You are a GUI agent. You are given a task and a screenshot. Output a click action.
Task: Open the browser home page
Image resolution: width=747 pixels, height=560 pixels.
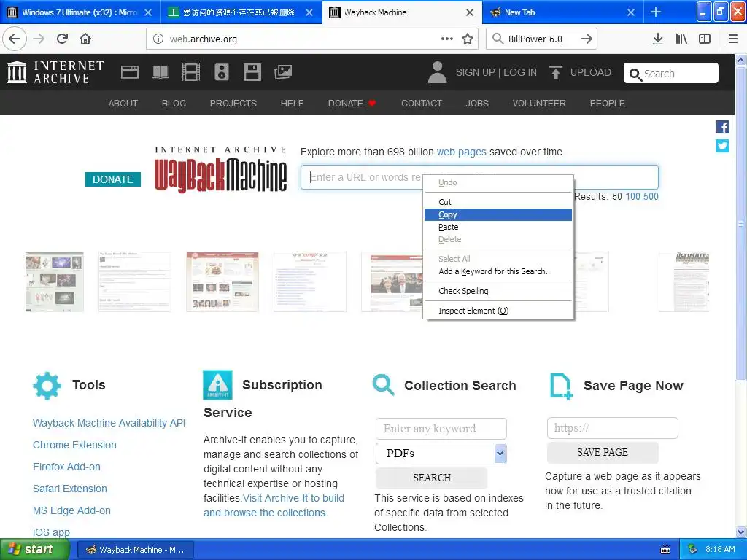coord(85,39)
